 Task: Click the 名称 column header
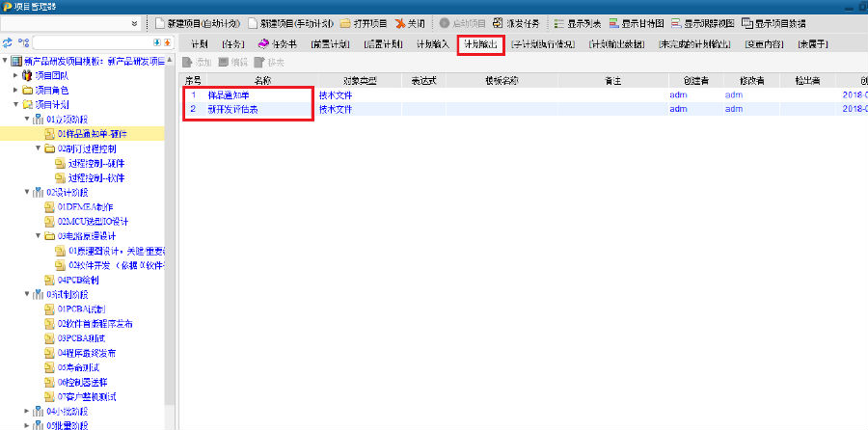(262, 81)
